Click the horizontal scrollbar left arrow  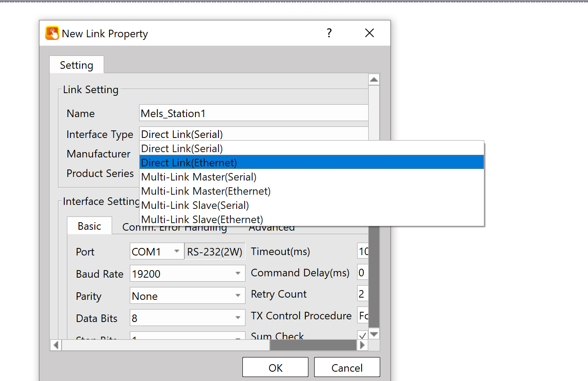click(55, 345)
